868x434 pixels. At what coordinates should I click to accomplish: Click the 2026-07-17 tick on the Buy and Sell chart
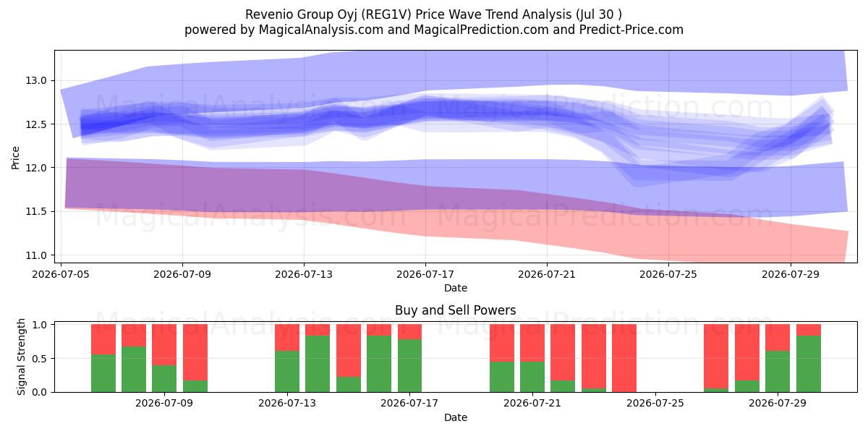click(410, 404)
